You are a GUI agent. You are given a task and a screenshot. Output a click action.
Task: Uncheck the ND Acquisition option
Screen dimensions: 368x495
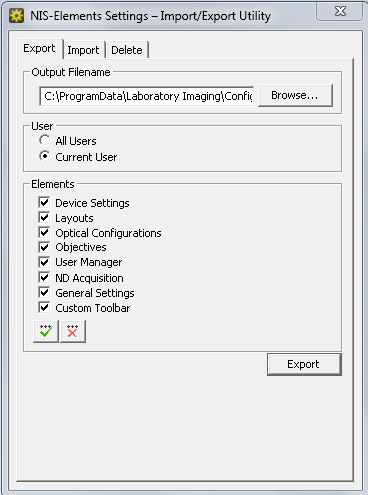(44, 277)
